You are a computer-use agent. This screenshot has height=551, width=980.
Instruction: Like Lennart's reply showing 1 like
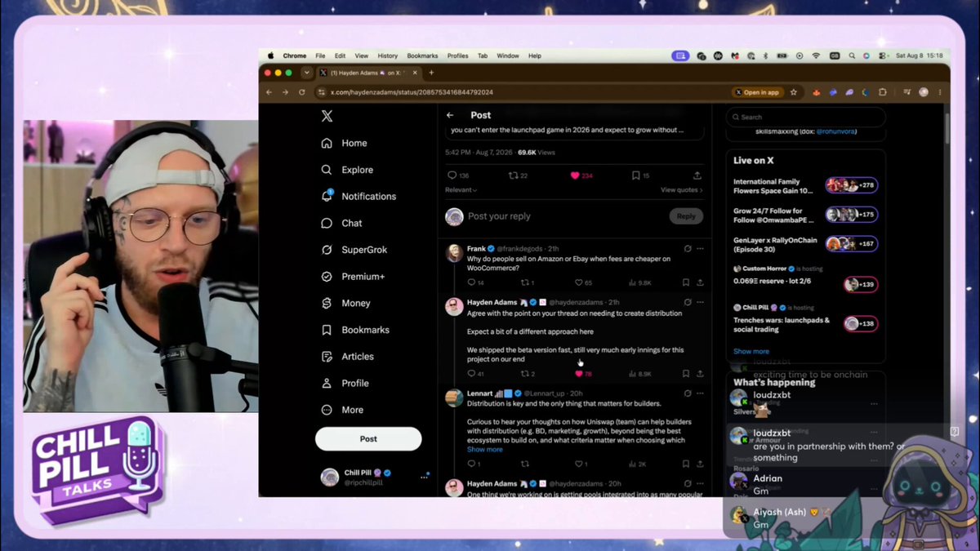pos(581,464)
